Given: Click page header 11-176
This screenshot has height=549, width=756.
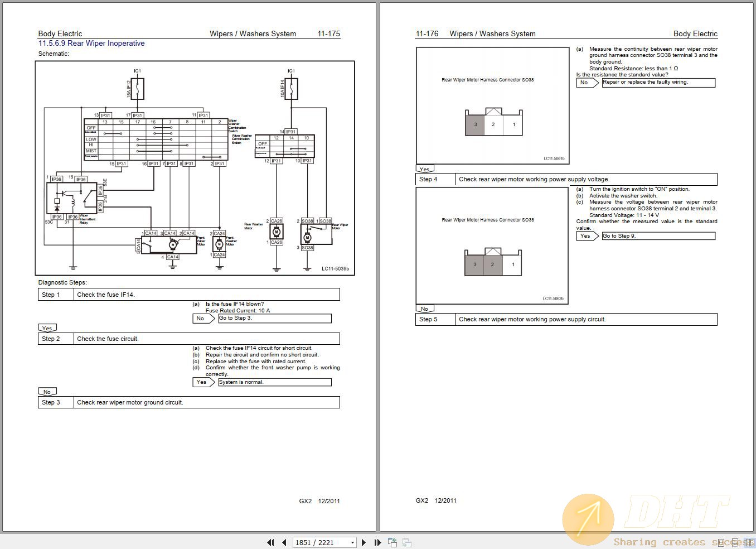Looking at the screenshot, I should click(x=427, y=33).
